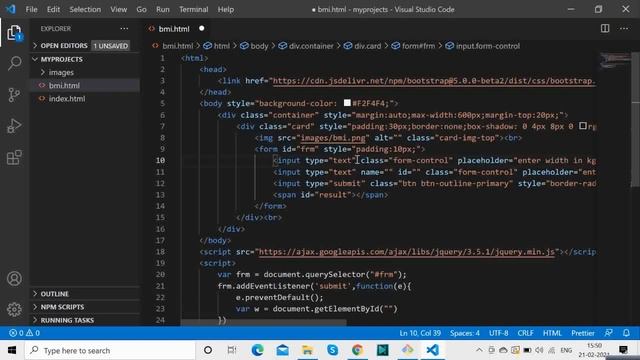Screen dimensions: 640x360
Task: Show hidden system tray icons
Action: pos(479,350)
